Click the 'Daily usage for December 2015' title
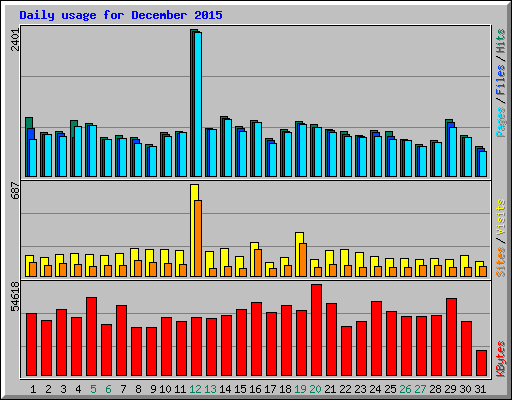This screenshot has height=400, width=512. point(121,15)
